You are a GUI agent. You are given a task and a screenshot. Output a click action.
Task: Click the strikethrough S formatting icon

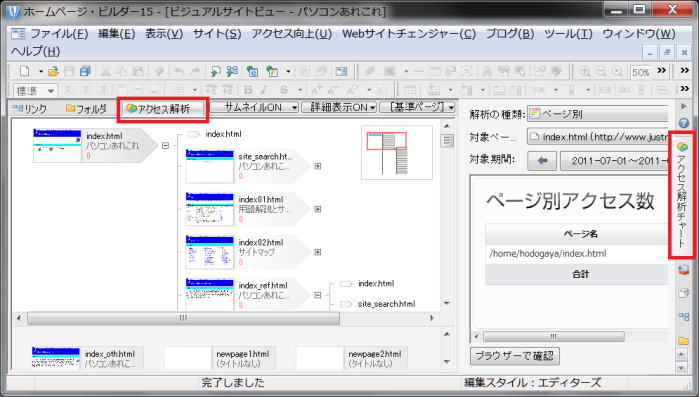tap(284, 90)
